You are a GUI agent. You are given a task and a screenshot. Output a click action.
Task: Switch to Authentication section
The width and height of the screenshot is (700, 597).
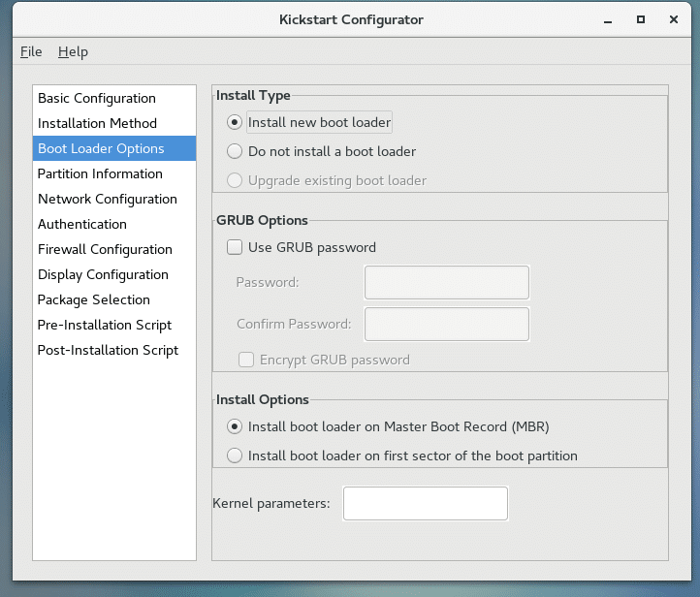(82, 224)
